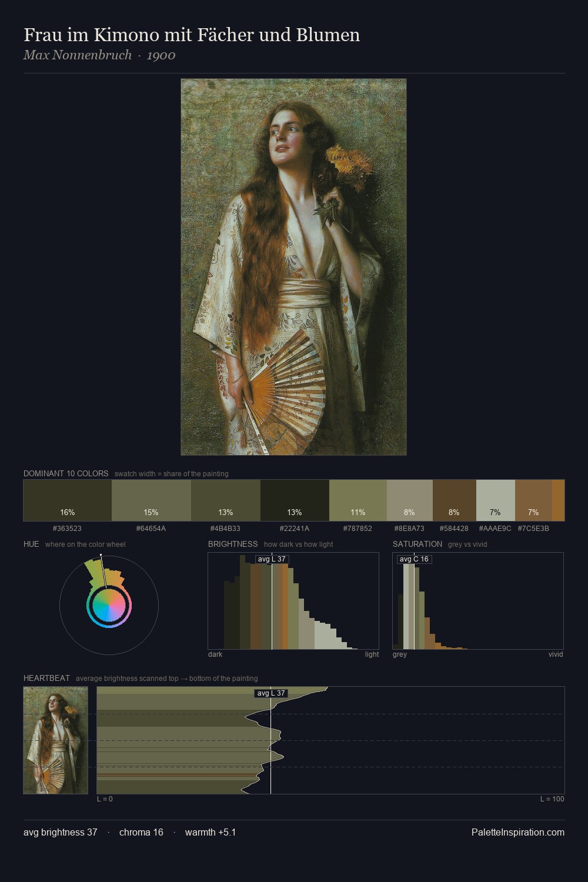
Task: Click the hue color wheel center
Action: click(x=109, y=604)
